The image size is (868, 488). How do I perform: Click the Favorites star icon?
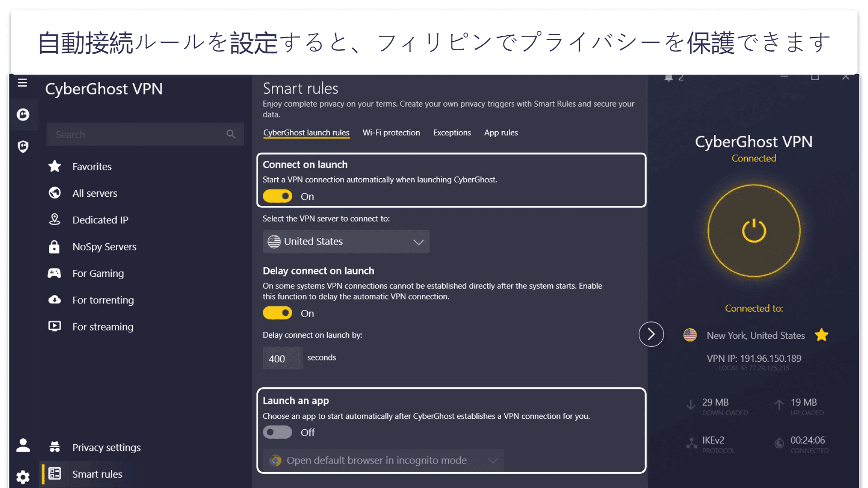pyautogui.click(x=55, y=166)
